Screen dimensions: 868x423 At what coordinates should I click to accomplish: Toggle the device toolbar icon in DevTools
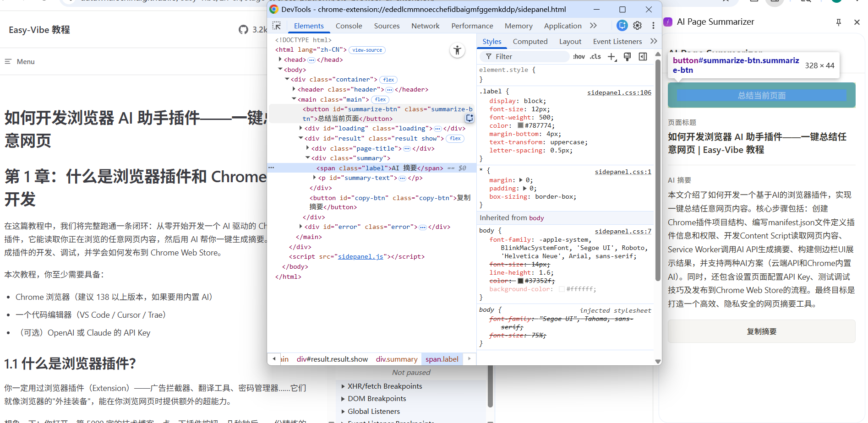tap(622, 26)
